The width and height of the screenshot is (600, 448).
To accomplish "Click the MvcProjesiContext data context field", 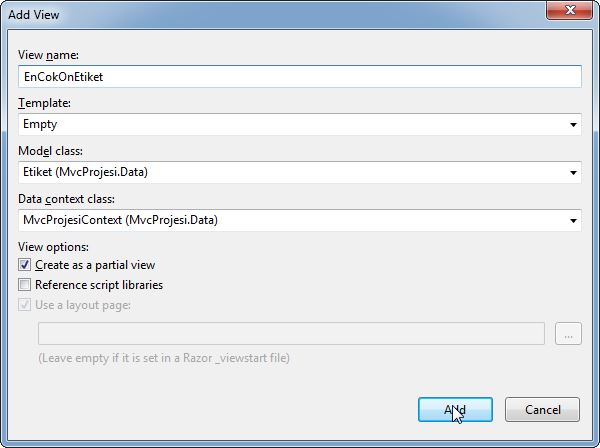I will click(290, 221).
